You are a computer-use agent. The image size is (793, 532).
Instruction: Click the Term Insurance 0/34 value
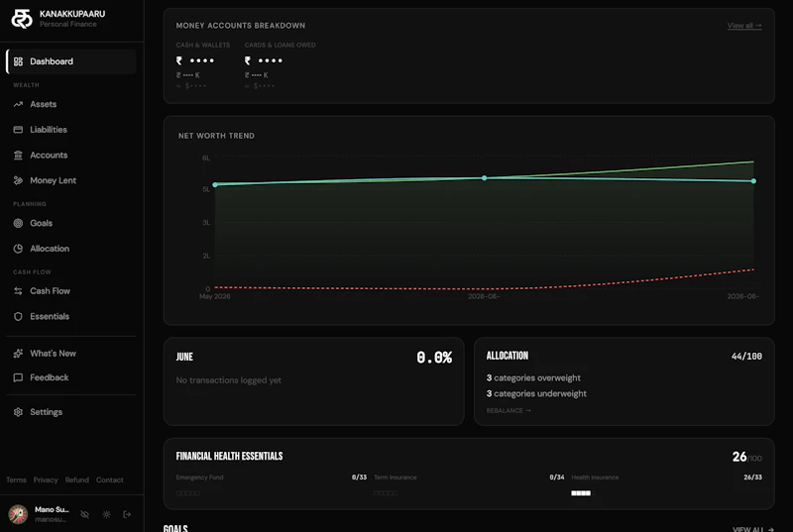pyautogui.click(x=557, y=477)
